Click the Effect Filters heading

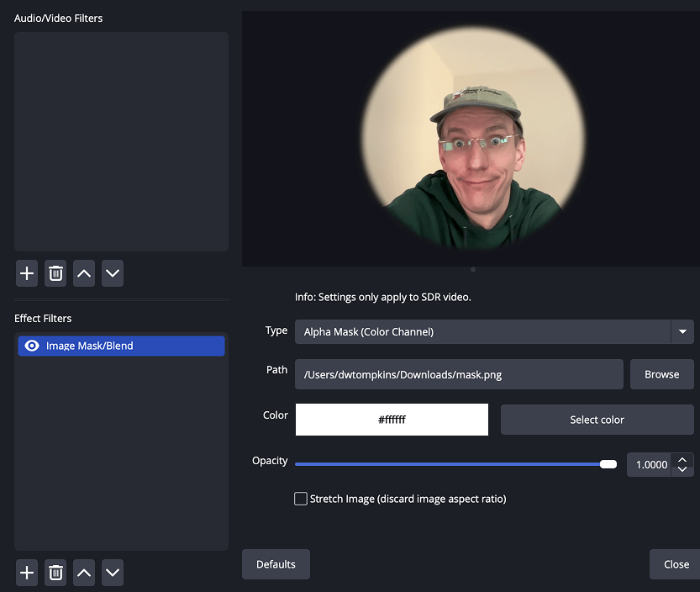pyautogui.click(x=43, y=318)
